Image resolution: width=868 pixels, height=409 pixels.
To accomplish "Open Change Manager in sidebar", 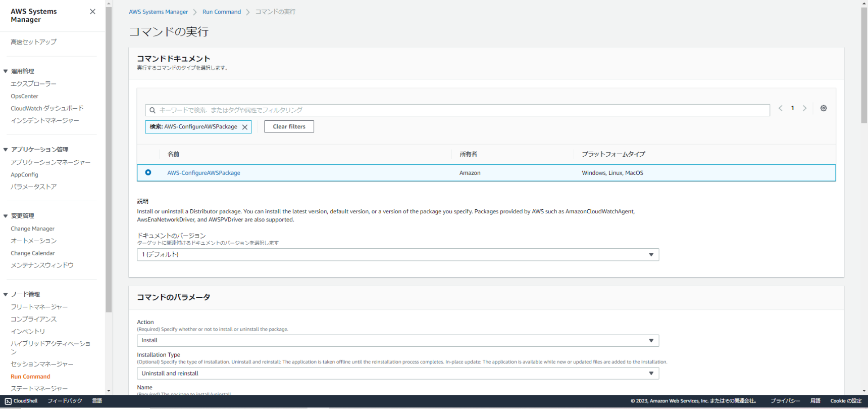I will tap(32, 229).
